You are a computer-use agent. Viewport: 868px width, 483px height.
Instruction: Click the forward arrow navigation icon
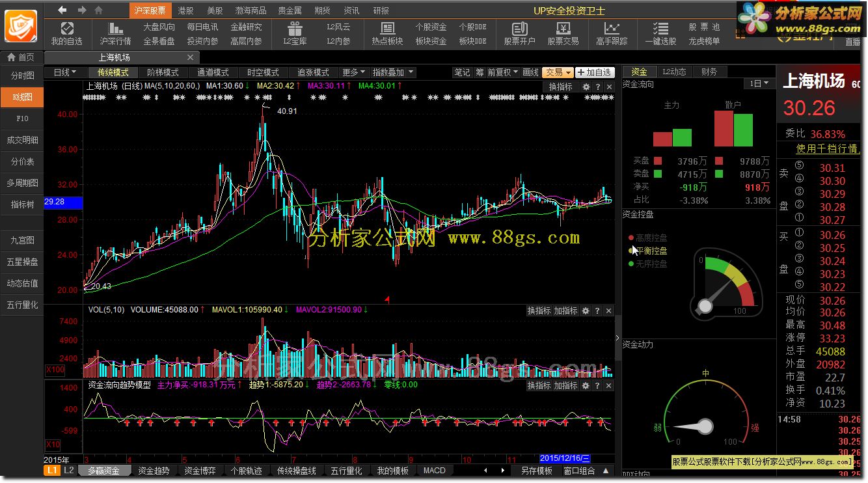82,10
